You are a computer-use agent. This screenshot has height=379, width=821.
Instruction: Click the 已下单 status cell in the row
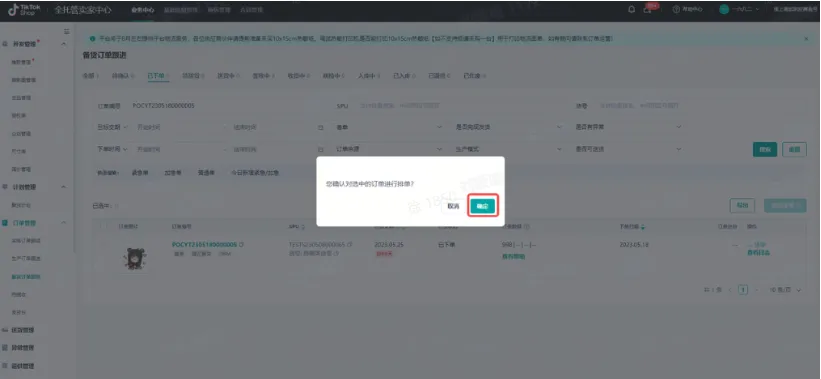(x=447, y=244)
